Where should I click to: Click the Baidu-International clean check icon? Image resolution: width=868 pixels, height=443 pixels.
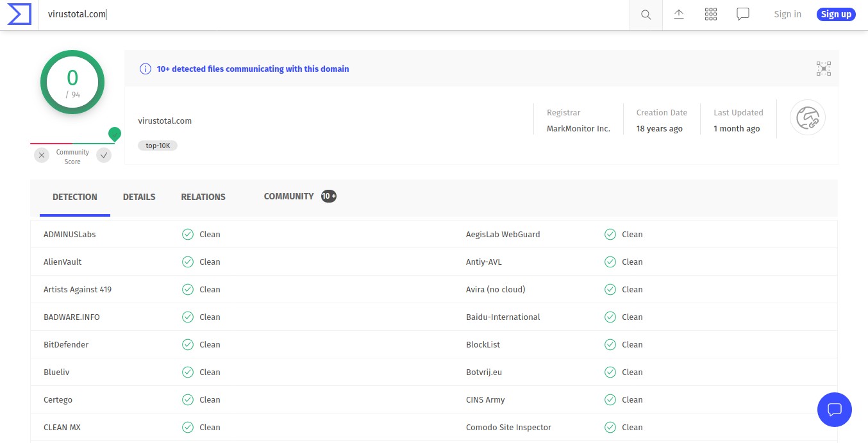[610, 317]
